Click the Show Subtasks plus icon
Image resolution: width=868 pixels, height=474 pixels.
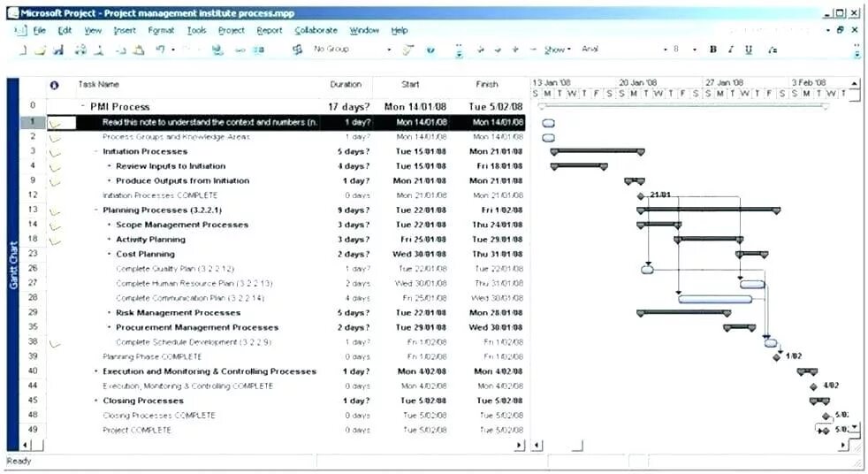point(515,50)
